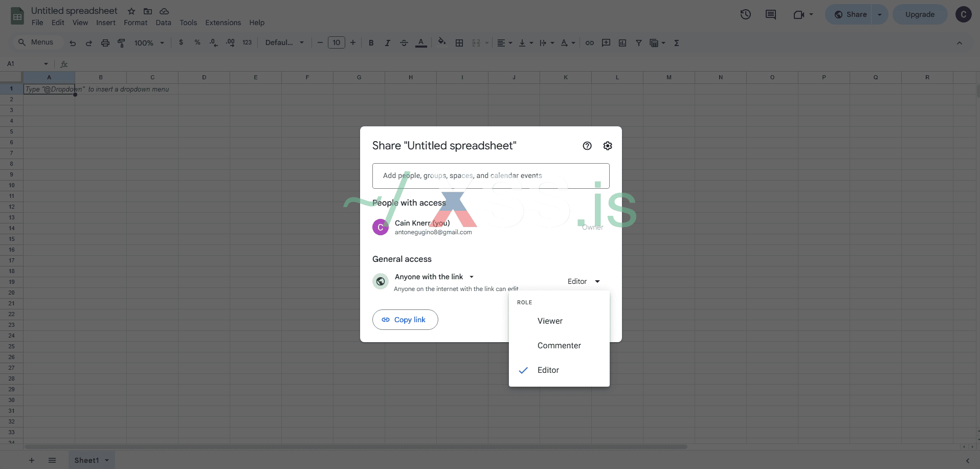Click the move to folder icon
This screenshot has width=980, height=469.
coord(148,11)
